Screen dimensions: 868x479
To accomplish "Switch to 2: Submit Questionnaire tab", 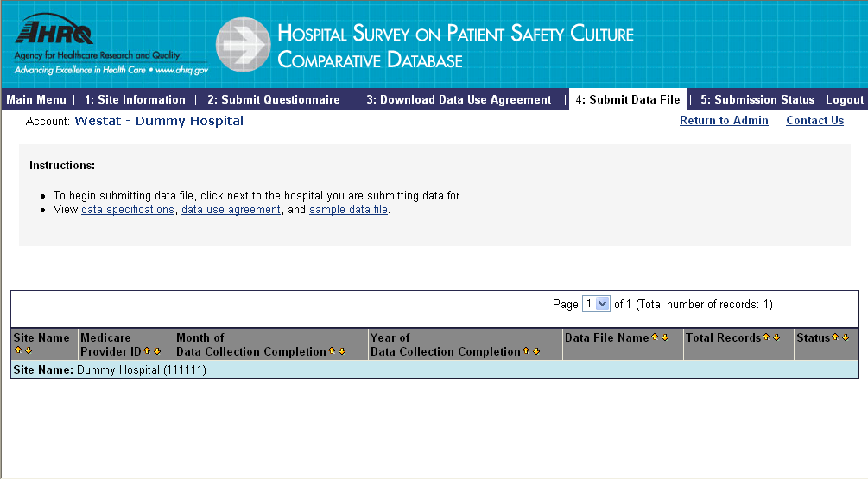I will [274, 100].
